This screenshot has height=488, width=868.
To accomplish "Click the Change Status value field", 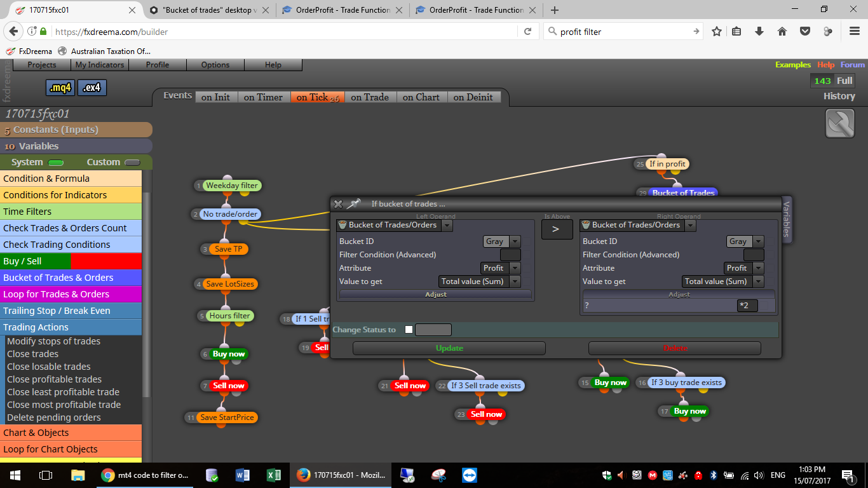I will pos(433,330).
